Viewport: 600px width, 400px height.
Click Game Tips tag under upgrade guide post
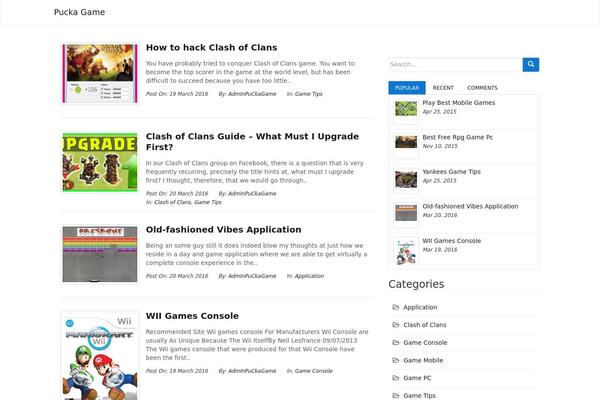click(208, 202)
